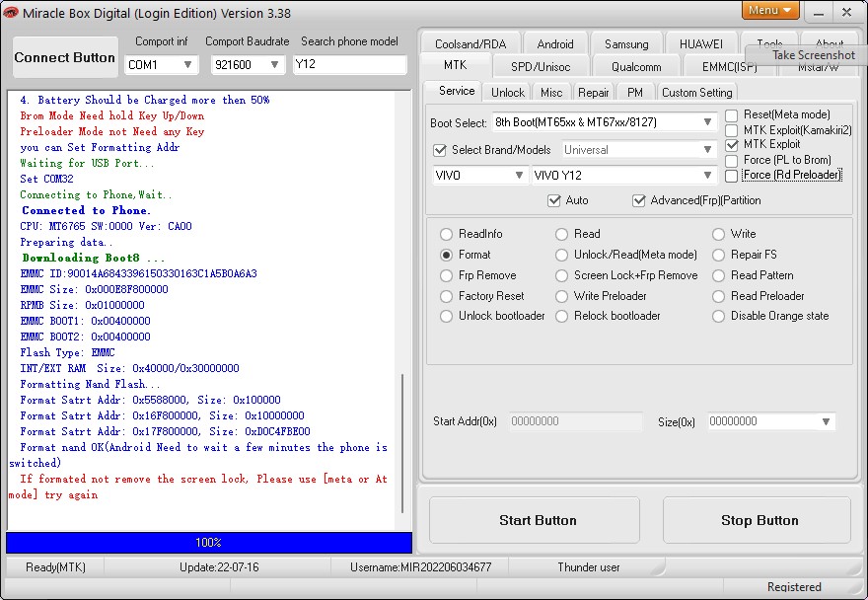This screenshot has width=868, height=600.
Task: Switch to the Samsung tab
Action: point(626,43)
